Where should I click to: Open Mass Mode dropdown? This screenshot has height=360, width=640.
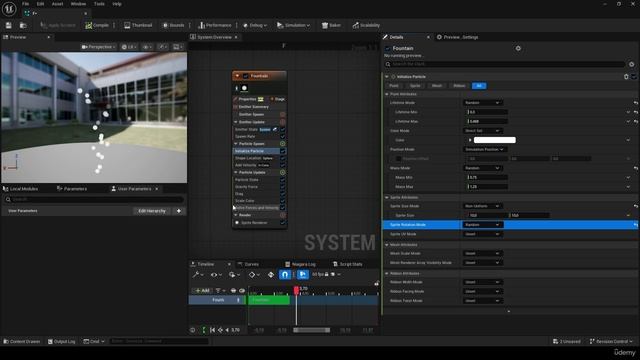pos(482,168)
